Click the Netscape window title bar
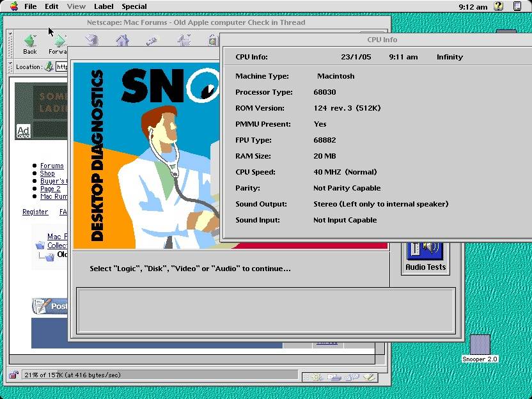The height and width of the screenshot is (399, 532). point(196,22)
